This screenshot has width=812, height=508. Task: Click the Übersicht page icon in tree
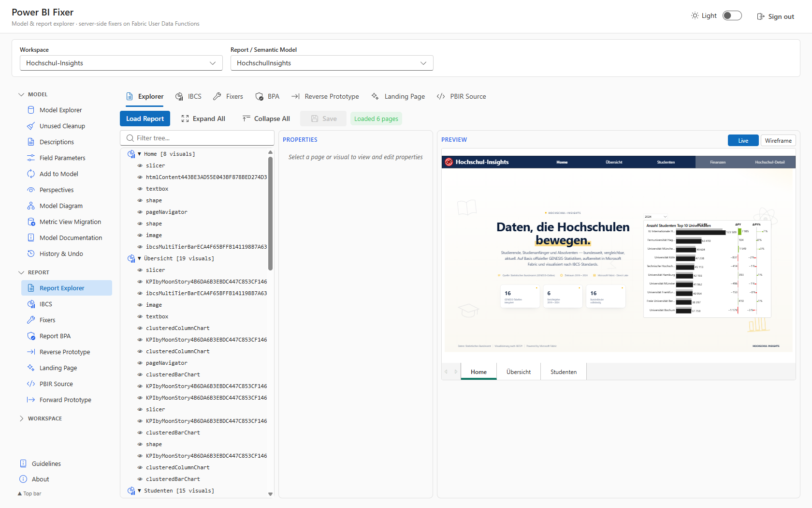[x=131, y=258]
